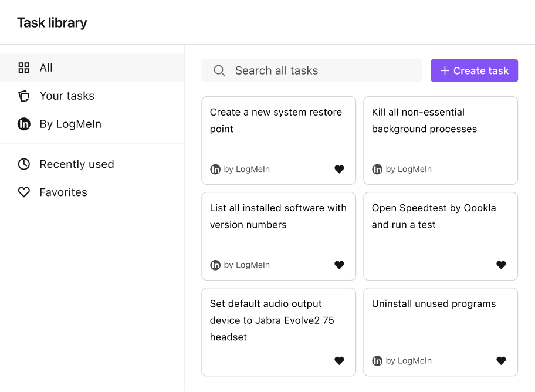Click the stacked cards Your tasks icon

coord(24,96)
